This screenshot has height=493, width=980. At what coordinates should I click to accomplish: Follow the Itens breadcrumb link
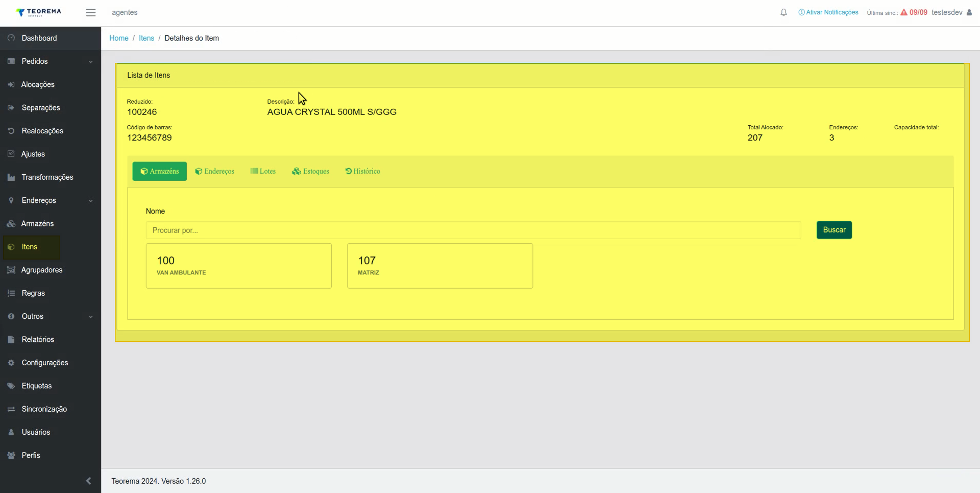[146, 38]
